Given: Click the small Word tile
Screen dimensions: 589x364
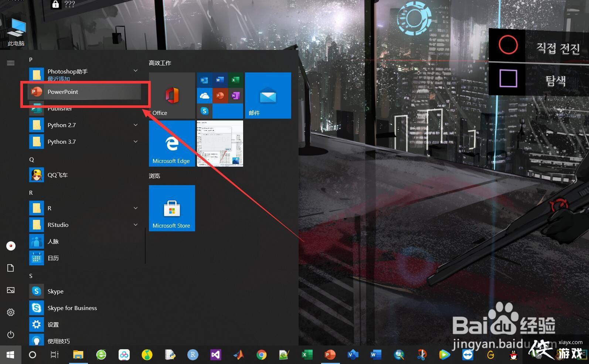Looking at the screenshot, I should click(220, 80).
